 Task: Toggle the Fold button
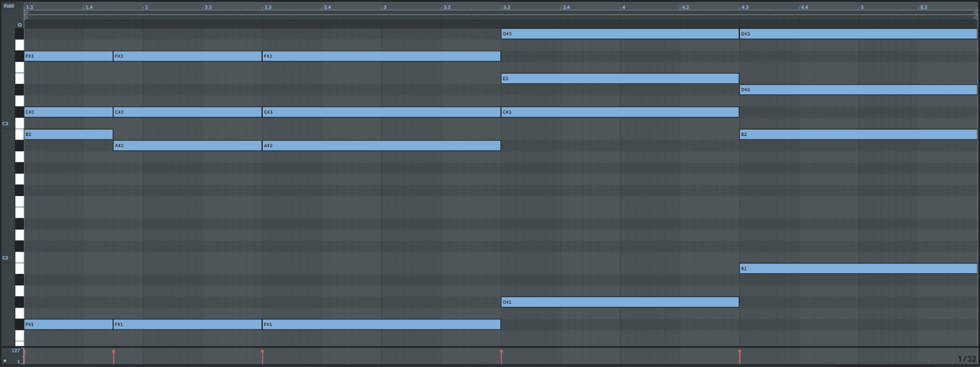9,6
